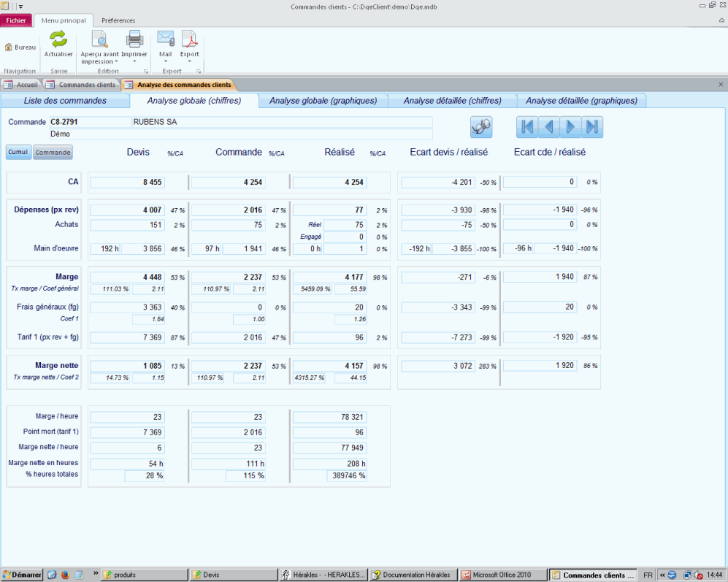Screen dimensions: 728x582
Task: Open the Imprimer dropdown arrow
Action: (x=134, y=62)
